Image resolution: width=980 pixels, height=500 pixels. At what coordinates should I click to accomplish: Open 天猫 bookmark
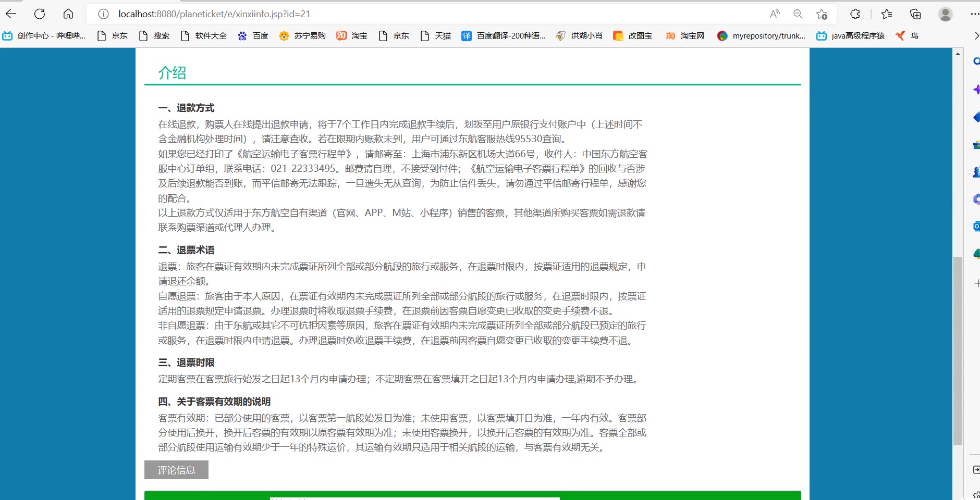(x=435, y=35)
